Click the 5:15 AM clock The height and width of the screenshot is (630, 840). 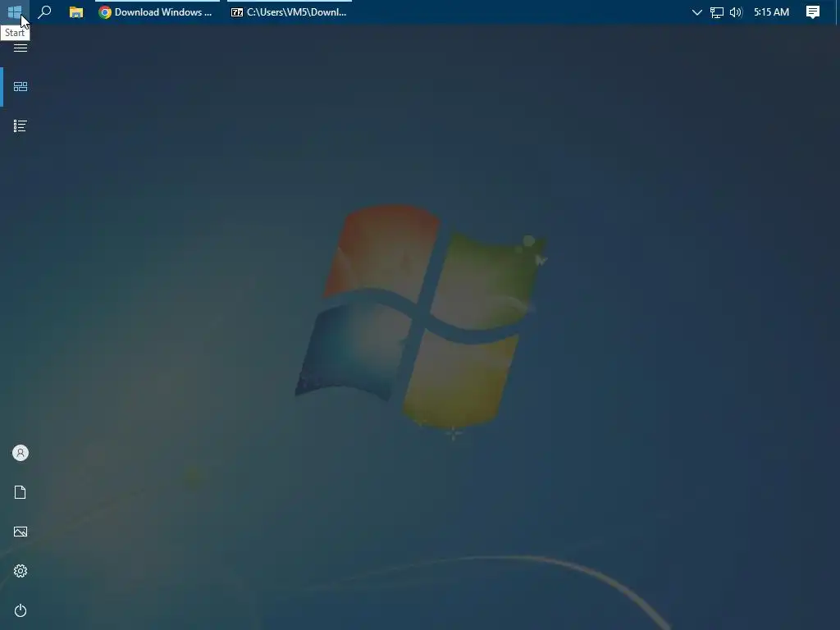pos(771,11)
